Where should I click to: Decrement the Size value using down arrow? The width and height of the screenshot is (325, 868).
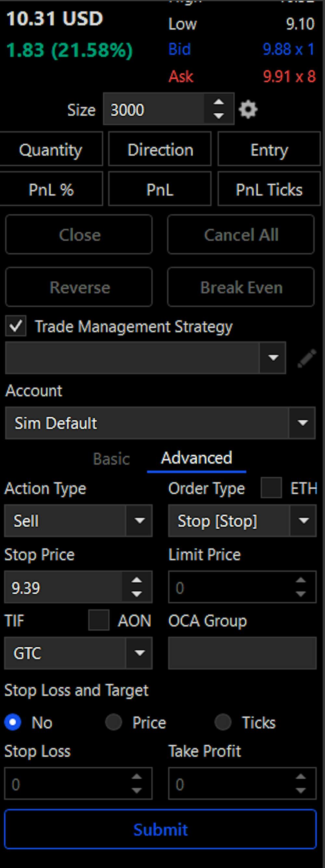click(218, 116)
